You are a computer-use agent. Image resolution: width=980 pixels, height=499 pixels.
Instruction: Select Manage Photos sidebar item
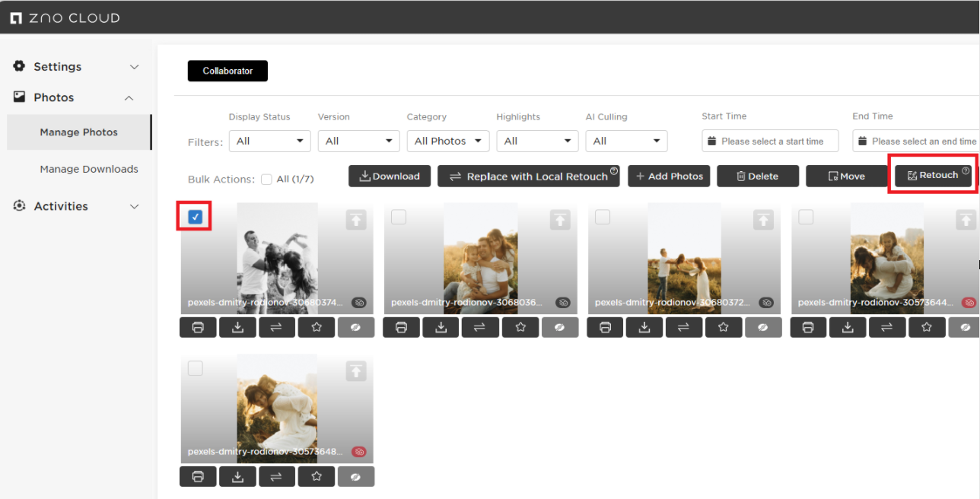click(x=79, y=132)
